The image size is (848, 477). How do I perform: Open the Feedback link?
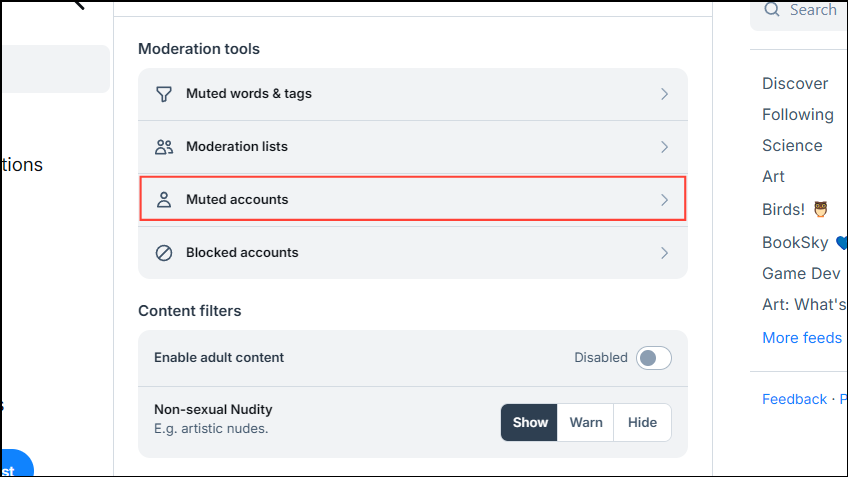click(794, 399)
